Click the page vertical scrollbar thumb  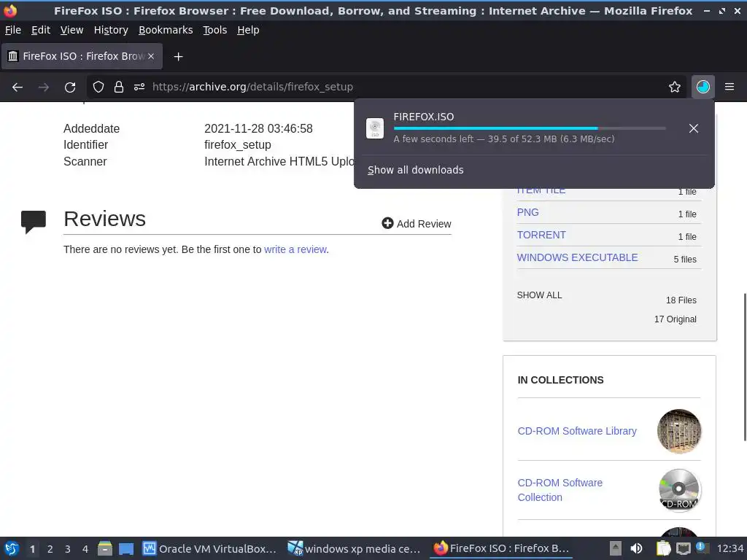(745, 367)
